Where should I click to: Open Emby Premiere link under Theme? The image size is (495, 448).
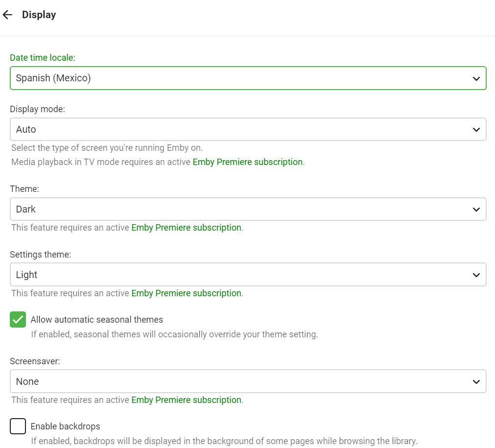[186, 228]
